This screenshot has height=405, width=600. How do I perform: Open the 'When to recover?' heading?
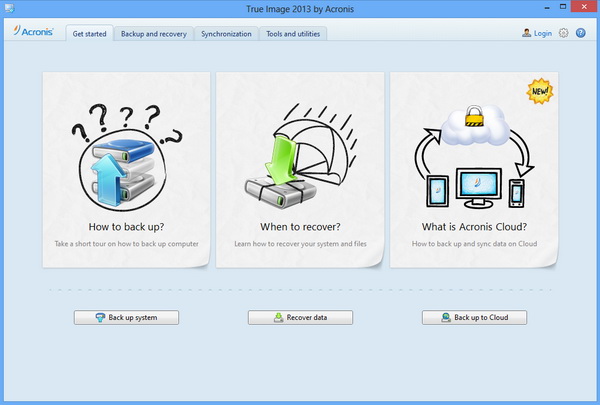pos(300,227)
